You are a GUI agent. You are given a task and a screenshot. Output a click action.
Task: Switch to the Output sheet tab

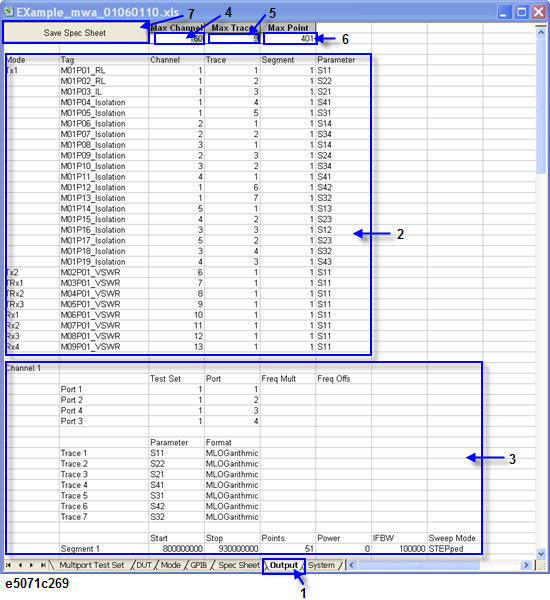[284, 565]
